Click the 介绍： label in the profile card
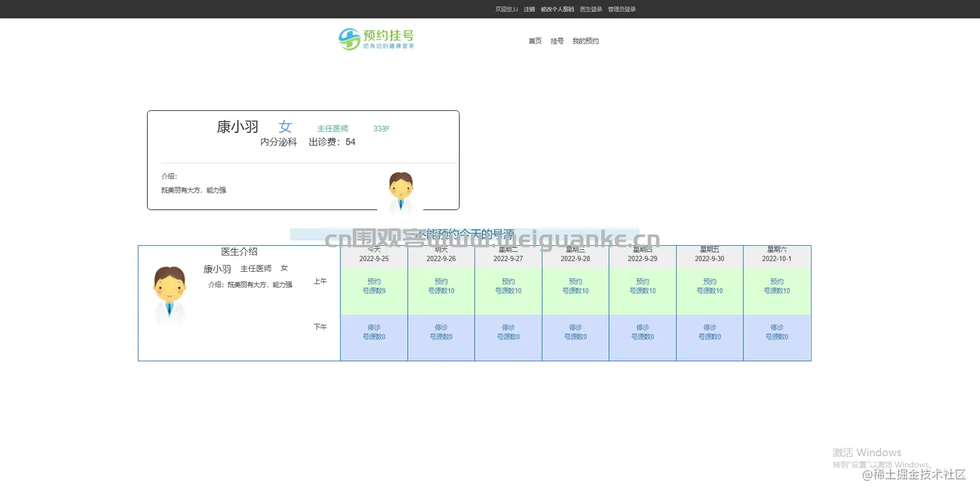The height and width of the screenshot is (495, 980). [169, 176]
